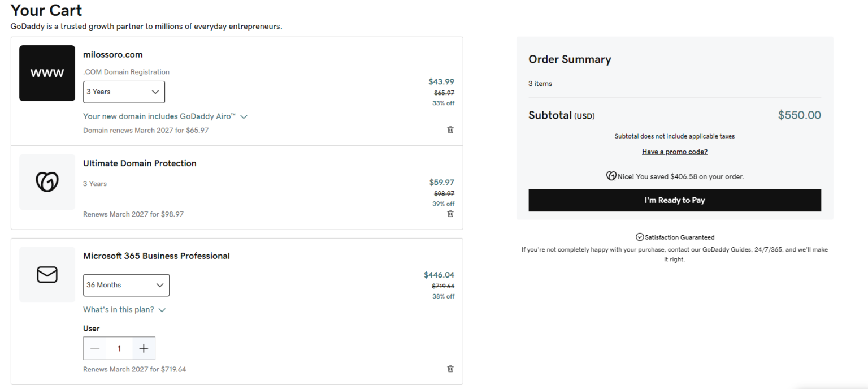Screen dimensions: 868x389
Task: Click the WWW domain thumbnail
Action: tap(47, 74)
